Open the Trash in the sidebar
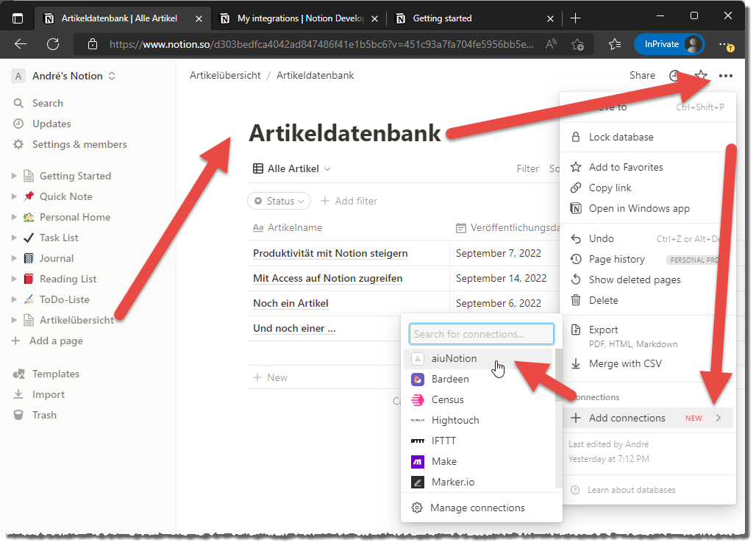The width and height of the screenshot is (756, 548). click(x=43, y=415)
